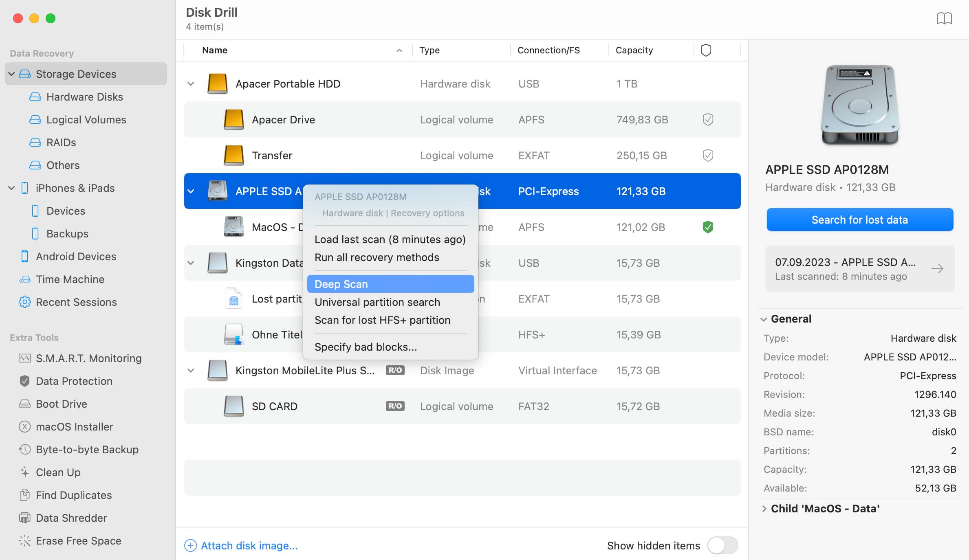Click the Data Protection shield icon
This screenshot has height=560, width=969.
pos(25,381)
